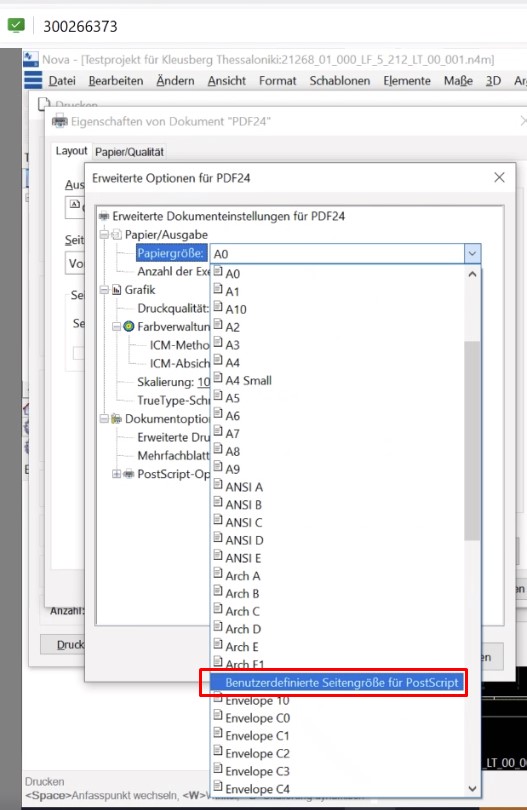Select the Mehrfachblatt tree item
The height and width of the screenshot is (810, 527).
point(173,455)
